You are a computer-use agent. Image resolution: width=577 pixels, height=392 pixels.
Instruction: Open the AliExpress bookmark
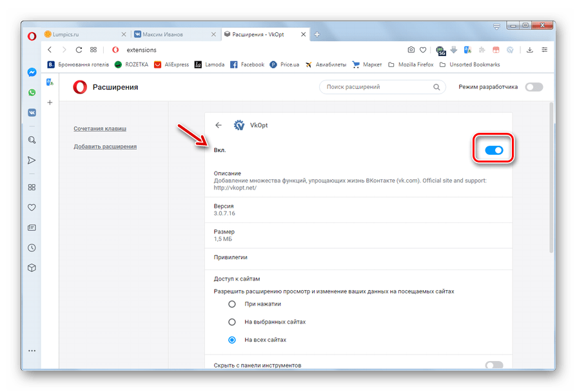(171, 64)
